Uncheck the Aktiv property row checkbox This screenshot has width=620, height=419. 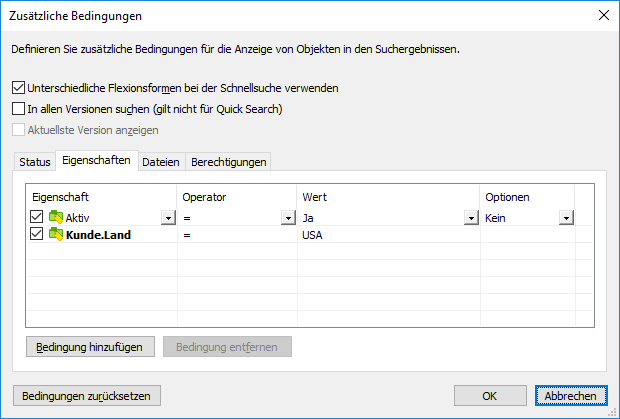coord(38,218)
